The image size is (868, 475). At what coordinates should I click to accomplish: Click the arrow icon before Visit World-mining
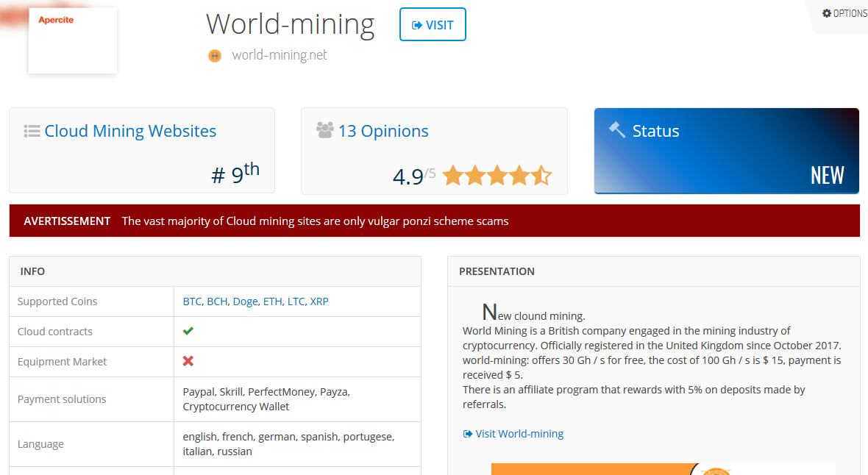coord(468,434)
